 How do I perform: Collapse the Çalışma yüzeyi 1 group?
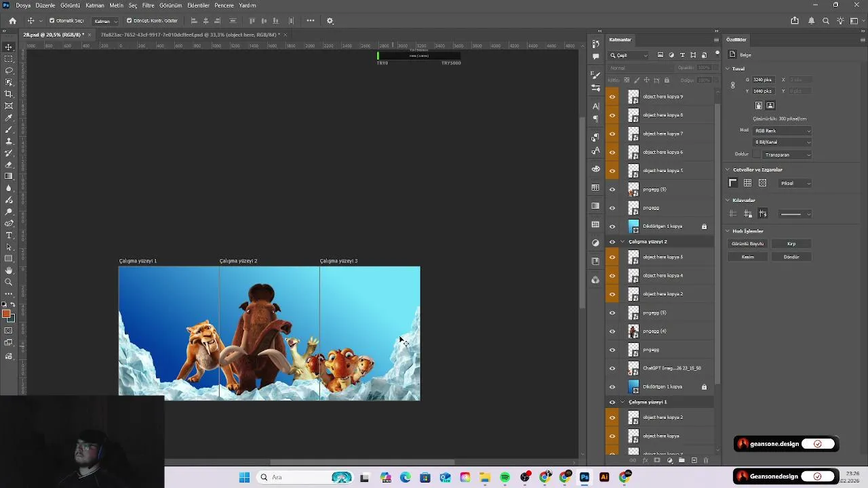(x=623, y=402)
